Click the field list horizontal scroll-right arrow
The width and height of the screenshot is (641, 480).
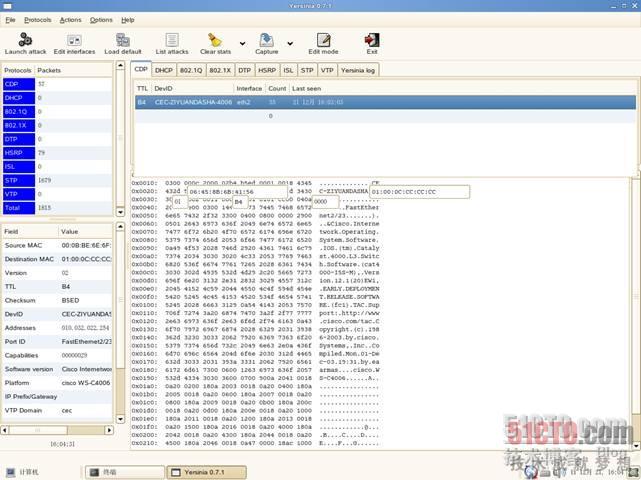[109, 430]
